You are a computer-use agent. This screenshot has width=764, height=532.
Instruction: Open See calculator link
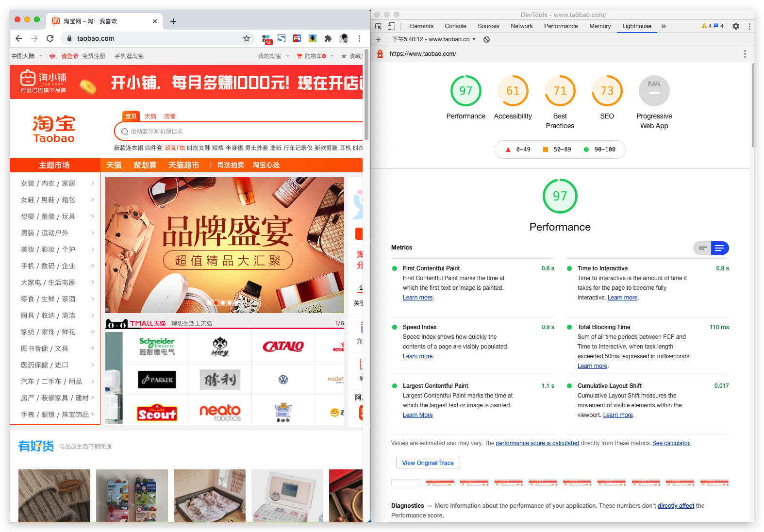click(671, 443)
